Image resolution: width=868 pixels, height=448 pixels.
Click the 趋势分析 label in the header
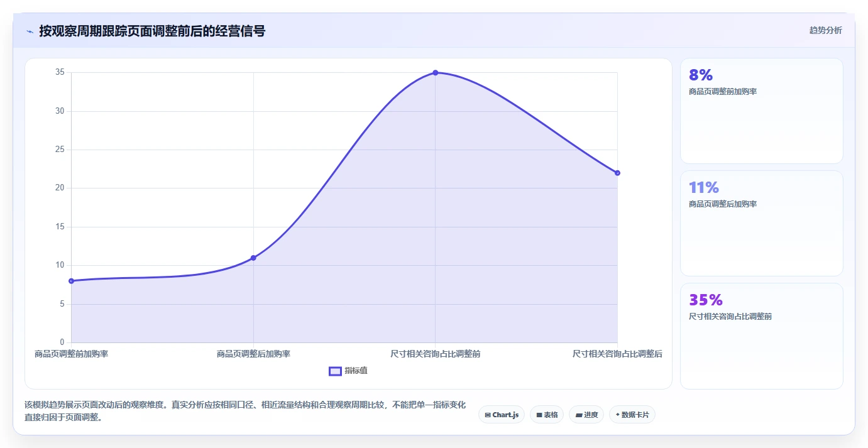(825, 30)
